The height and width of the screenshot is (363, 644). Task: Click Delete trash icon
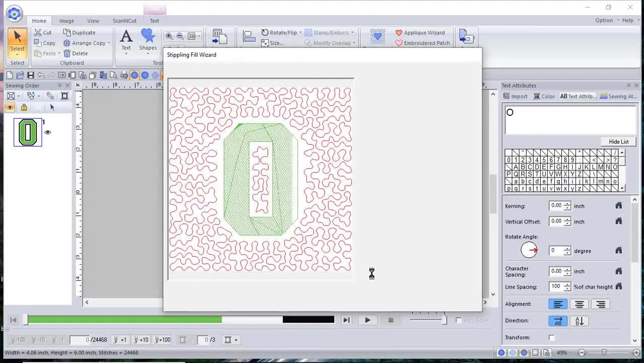click(x=67, y=53)
